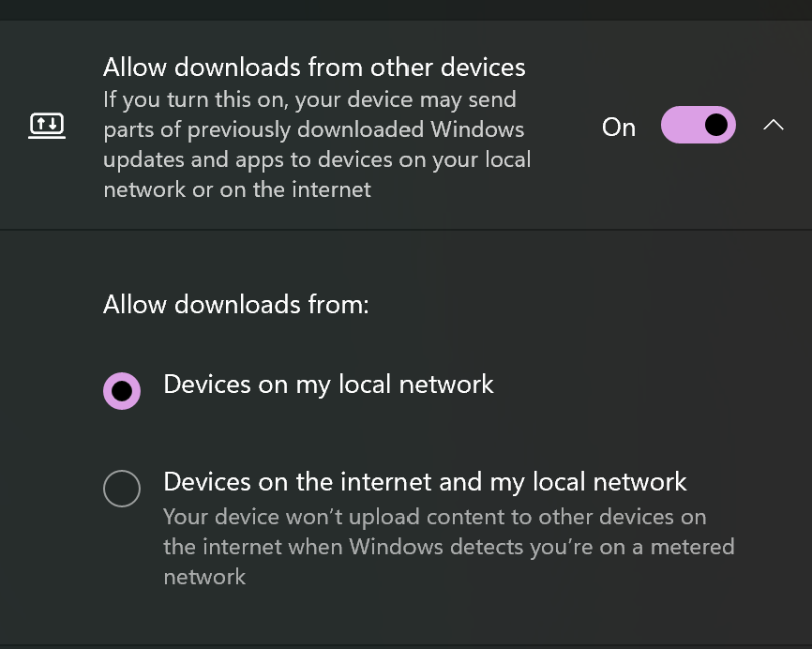This screenshot has width=812, height=649.
Task: Click the "On" status label
Action: pos(619,128)
